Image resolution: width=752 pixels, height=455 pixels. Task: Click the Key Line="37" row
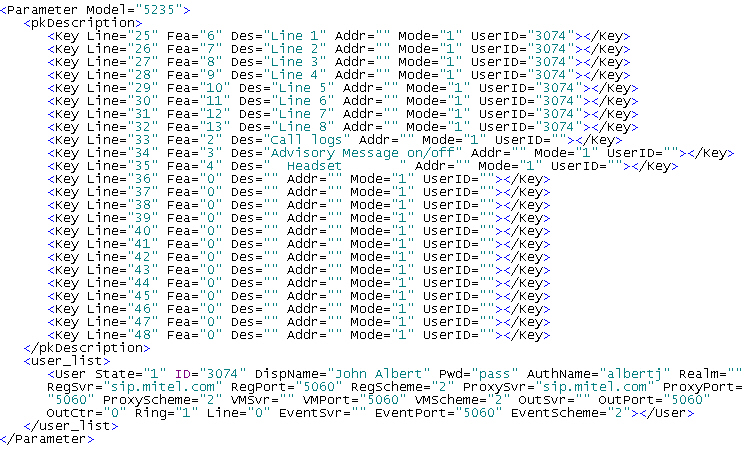tap(298, 192)
